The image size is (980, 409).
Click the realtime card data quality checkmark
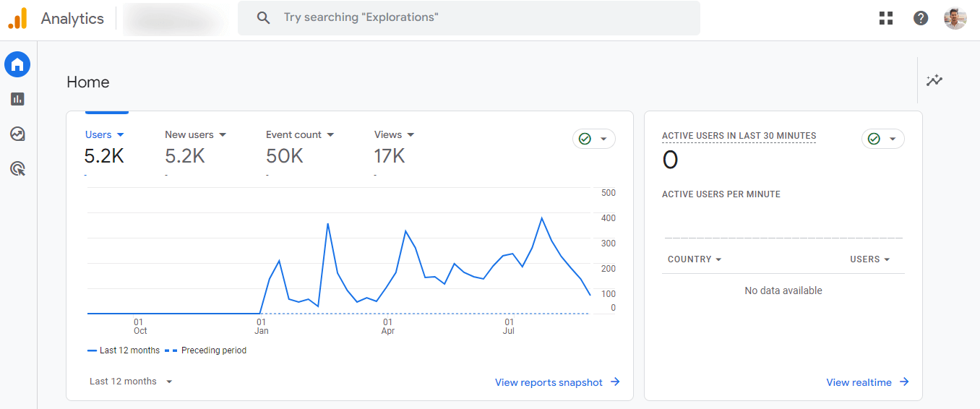point(874,139)
